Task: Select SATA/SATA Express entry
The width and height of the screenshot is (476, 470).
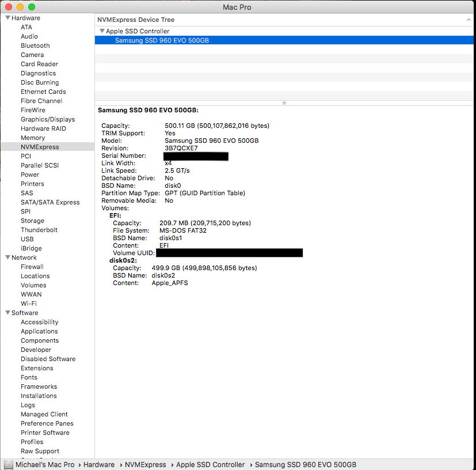Action: 50,202
